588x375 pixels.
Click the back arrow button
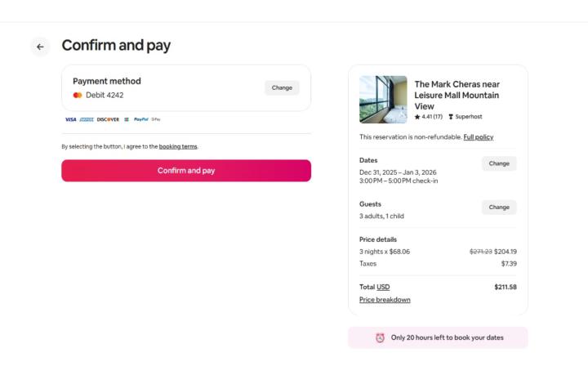point(41,47)
